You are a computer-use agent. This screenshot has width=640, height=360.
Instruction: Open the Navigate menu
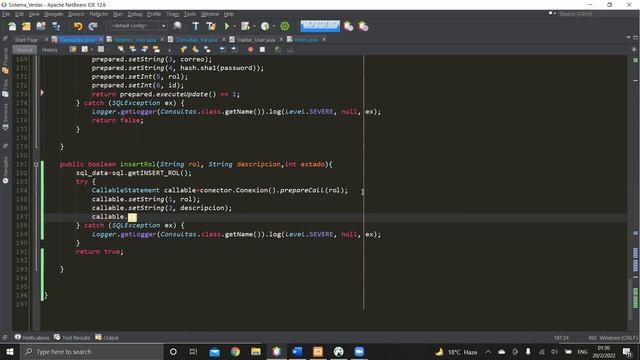coord(53,14)
